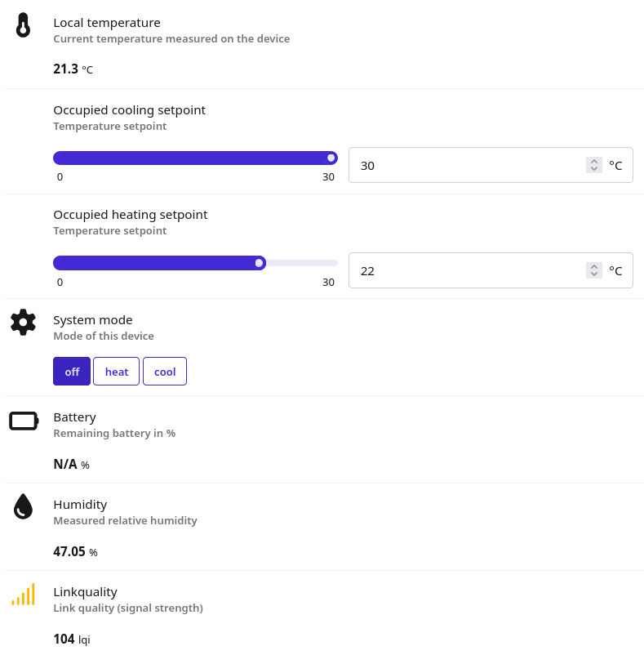
Task: Click the thermometer icon for Local temperature
Action: (x=23, y=25)
